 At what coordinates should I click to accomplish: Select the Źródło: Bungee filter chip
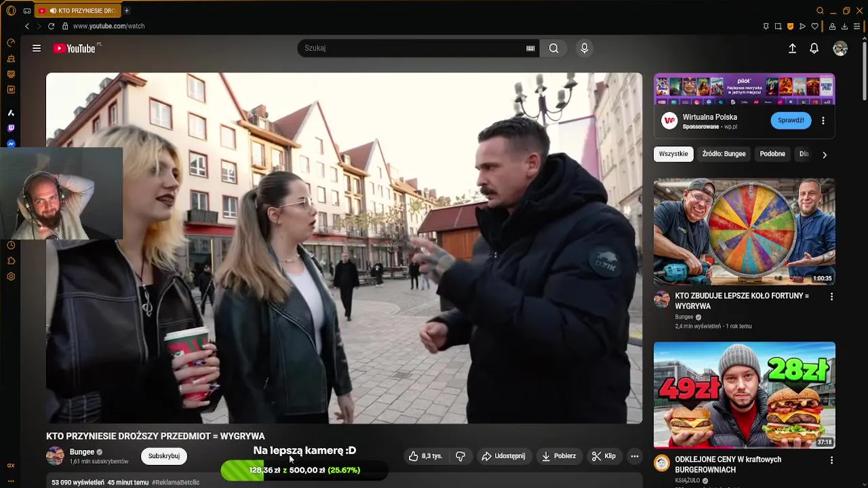point(724,154)
